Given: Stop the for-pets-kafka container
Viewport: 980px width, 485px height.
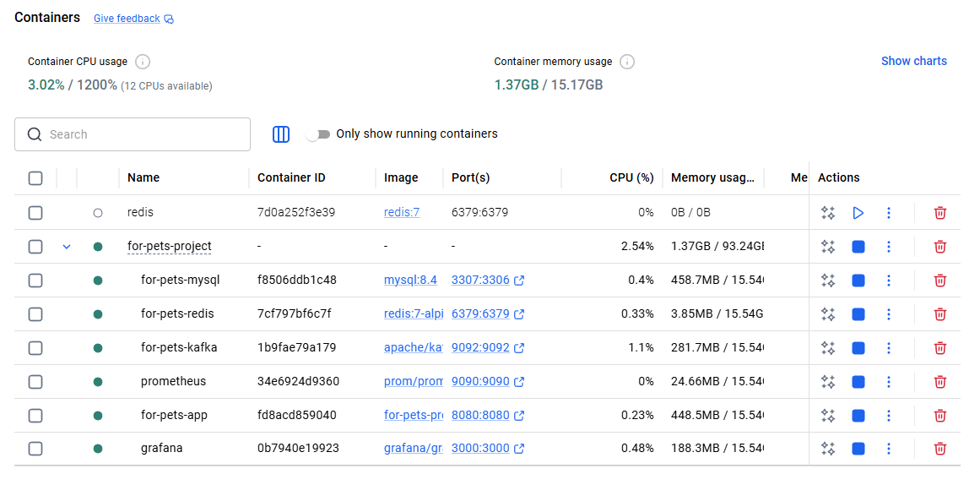Looking at the screenshot, I should point(858,348).
